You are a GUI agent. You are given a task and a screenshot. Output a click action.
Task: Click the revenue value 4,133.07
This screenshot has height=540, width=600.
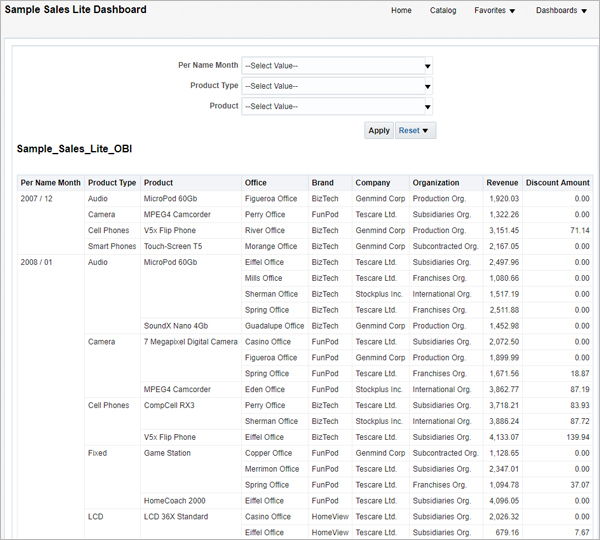[504, 437]
